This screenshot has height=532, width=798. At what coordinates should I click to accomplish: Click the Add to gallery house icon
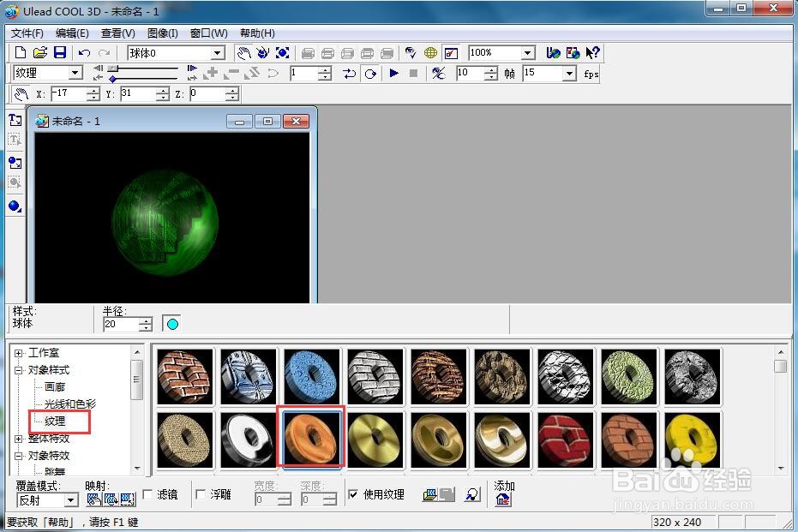(503, 499)
